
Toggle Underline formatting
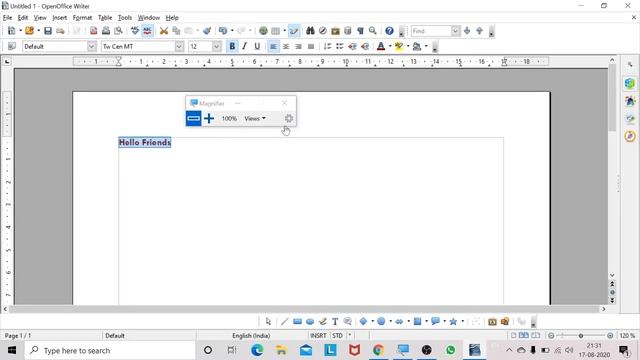coord(257,47)
